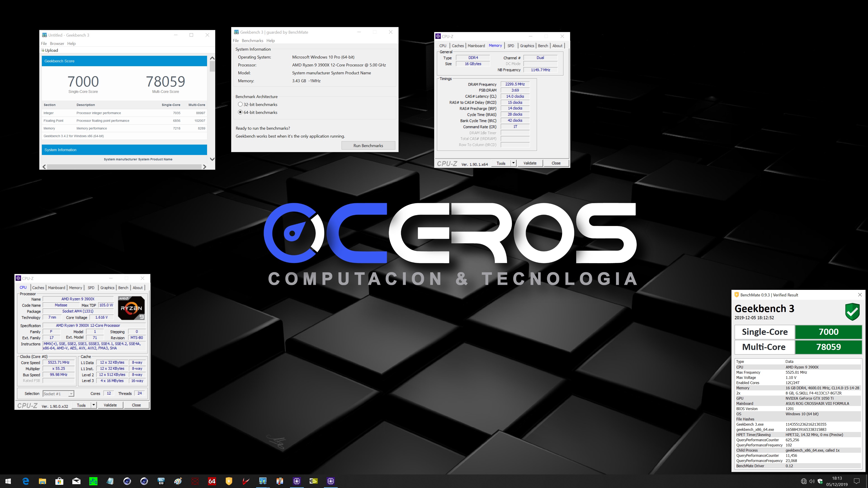Click the 78059 Multi-Core value in BenchMate

[x=828, y=347]
